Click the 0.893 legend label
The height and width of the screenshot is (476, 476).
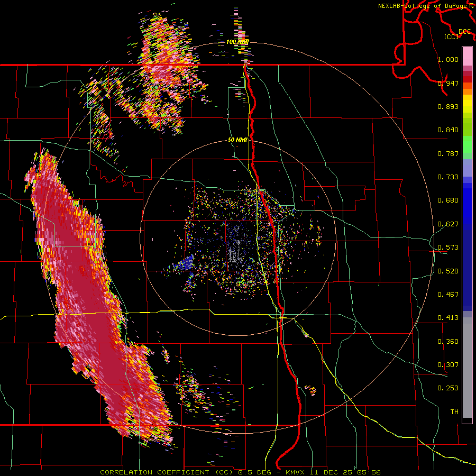(448, 106)
